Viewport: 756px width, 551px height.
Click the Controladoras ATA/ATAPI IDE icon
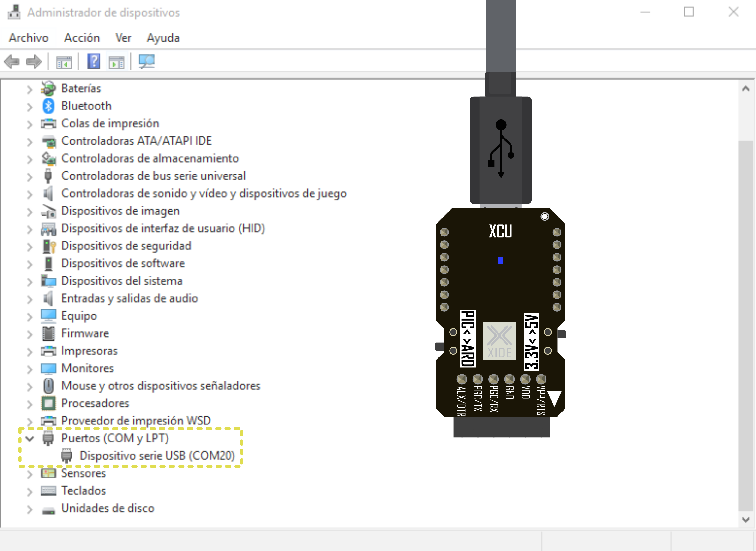click(x=49, y=141)
